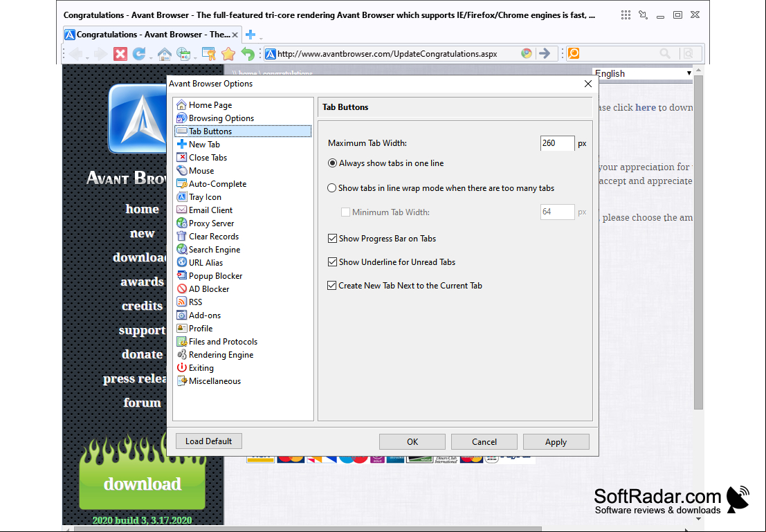Image resolution: width=766 pixels, height=532 pixels.
Task: Open the Refresh dropdown arrow
Action: coord(151,57)
